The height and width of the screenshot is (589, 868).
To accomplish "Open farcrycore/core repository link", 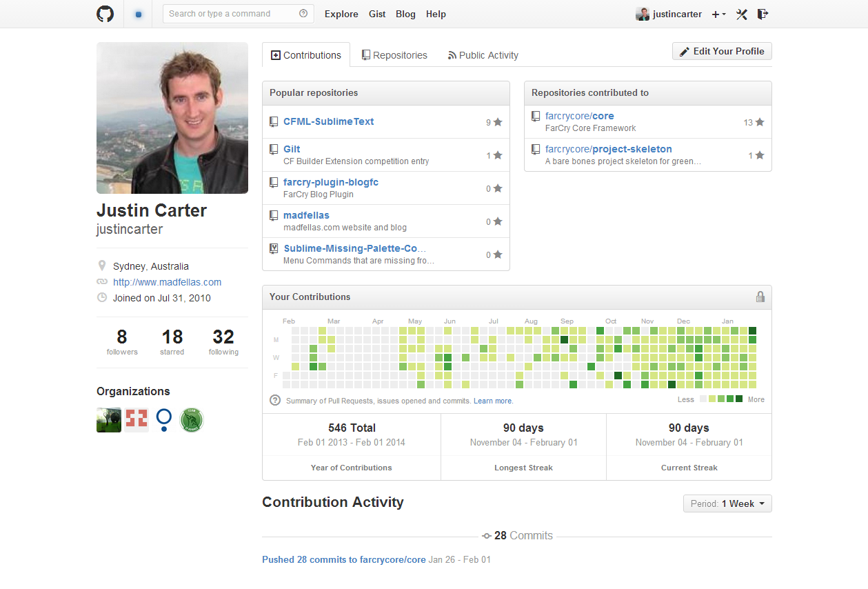I will point(579,116).
